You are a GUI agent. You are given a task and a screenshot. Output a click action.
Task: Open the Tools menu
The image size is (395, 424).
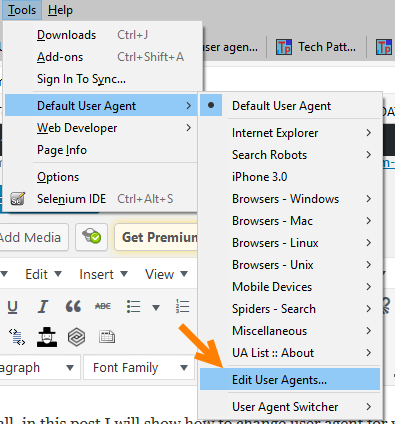[22, 10]
